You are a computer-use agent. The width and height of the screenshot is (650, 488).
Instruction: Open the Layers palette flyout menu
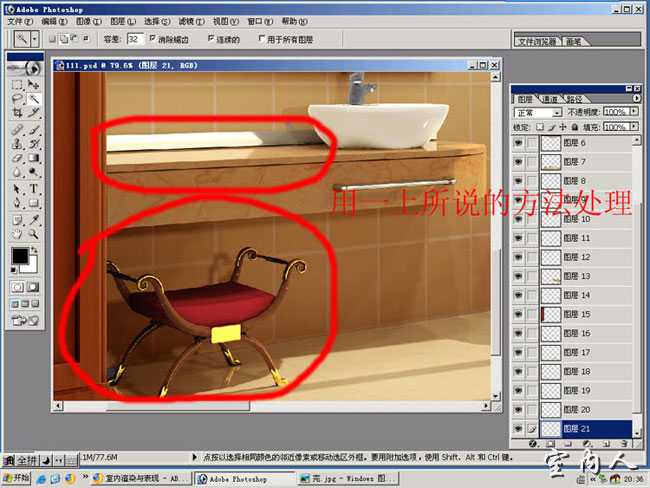636,99
